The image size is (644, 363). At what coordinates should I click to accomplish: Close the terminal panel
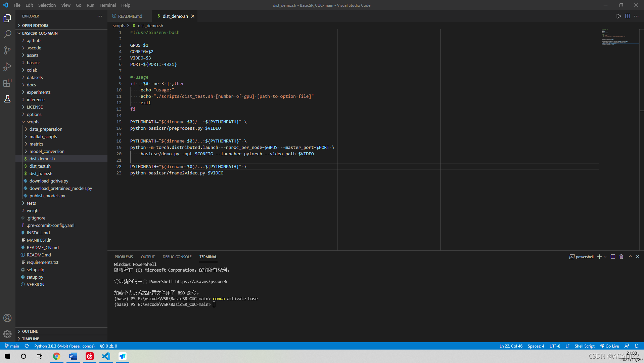(638, 257)
